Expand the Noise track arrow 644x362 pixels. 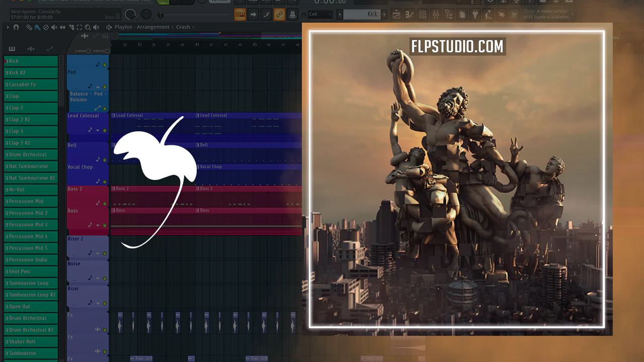click(98, 278)
